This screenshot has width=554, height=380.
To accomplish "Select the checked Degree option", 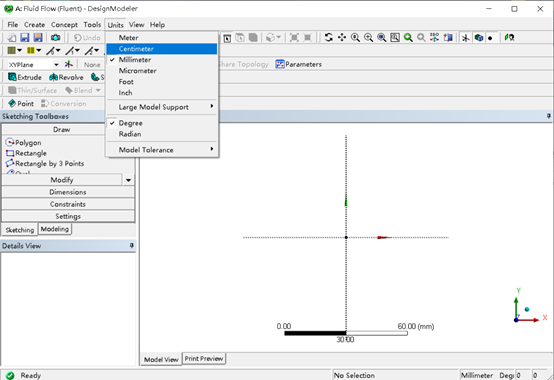I will (x=162, y=123).
